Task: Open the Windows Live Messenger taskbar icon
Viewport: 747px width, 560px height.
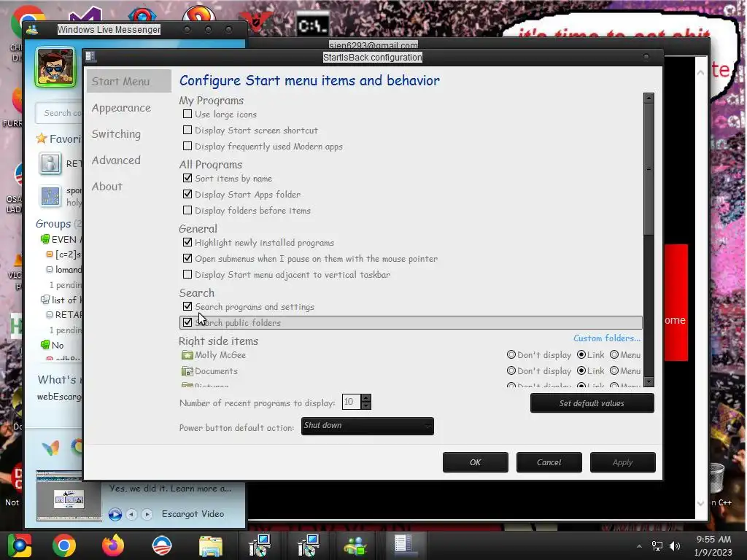Action: coord(355,545)
